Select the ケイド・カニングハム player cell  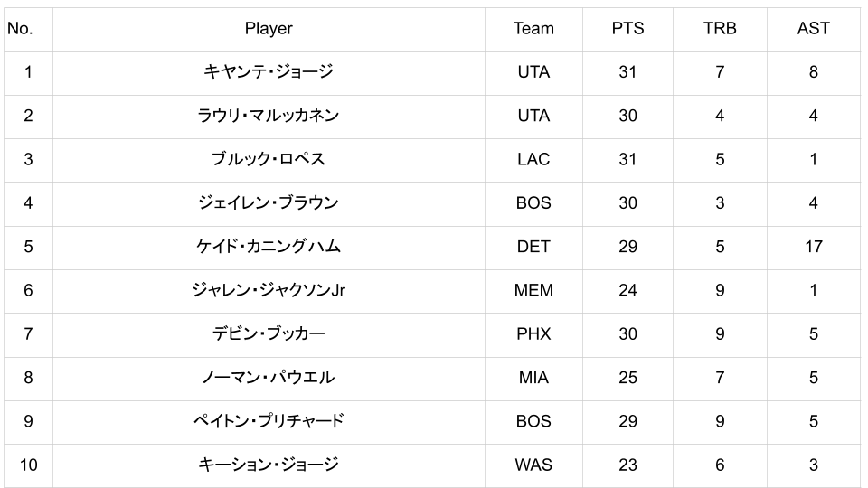269,247
